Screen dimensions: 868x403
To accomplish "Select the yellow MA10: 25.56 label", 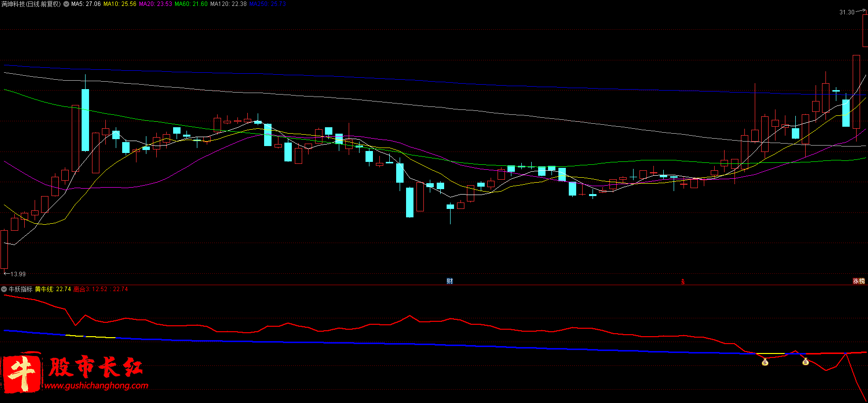I will (120, 4).
